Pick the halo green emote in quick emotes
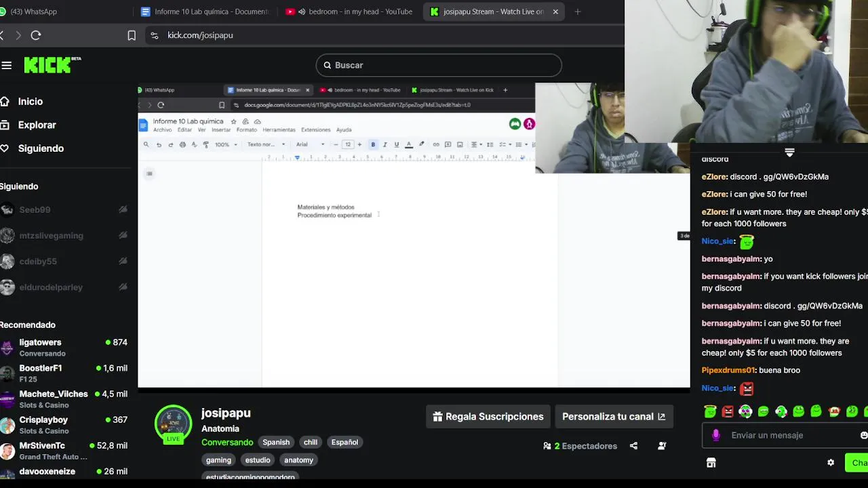 710,411
